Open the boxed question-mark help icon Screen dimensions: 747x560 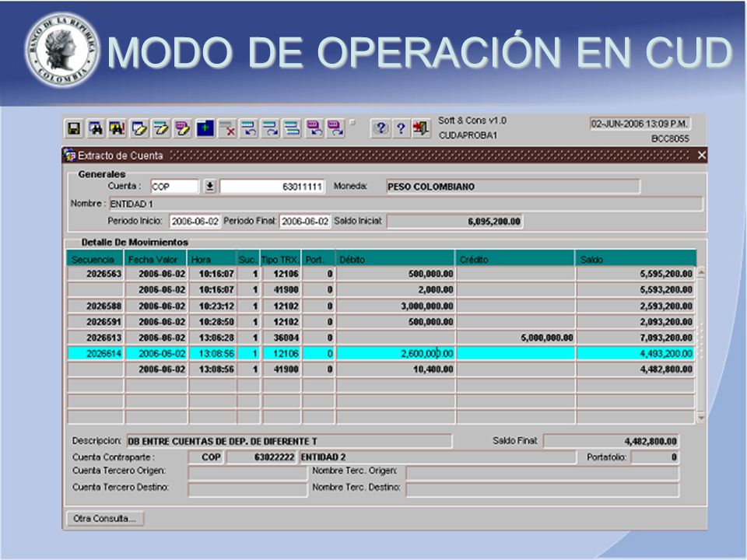point(381,128)
